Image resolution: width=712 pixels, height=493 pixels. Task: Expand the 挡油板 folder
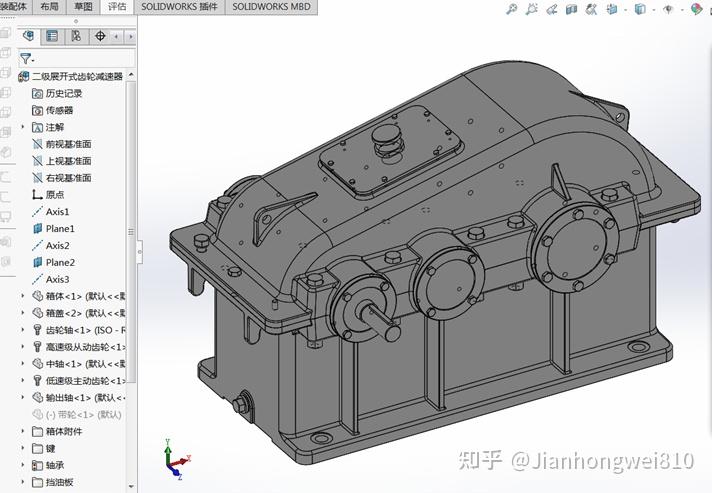(x=23, y=482)
